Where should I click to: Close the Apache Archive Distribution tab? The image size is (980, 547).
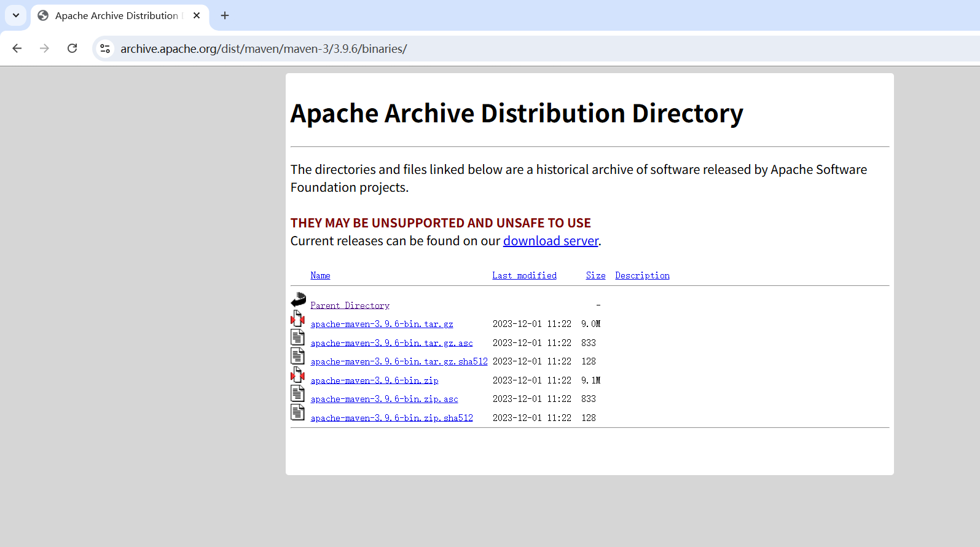(197, 15)
